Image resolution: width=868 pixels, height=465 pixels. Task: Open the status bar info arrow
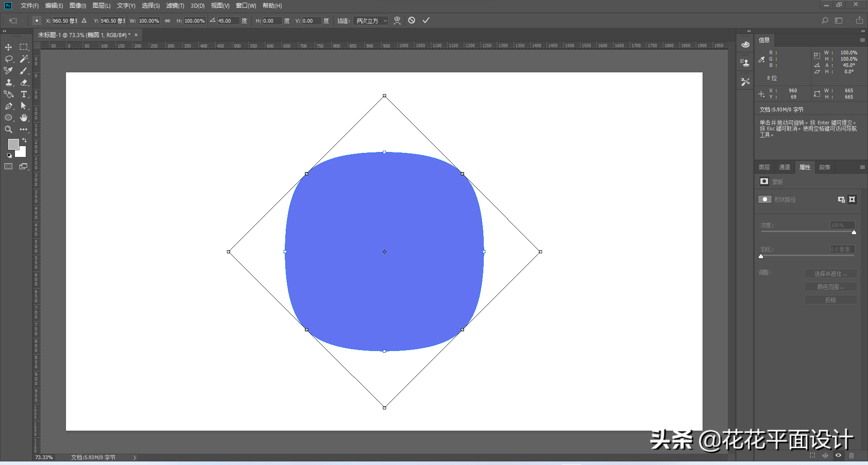pyautogui.click(x=135, y=457)
